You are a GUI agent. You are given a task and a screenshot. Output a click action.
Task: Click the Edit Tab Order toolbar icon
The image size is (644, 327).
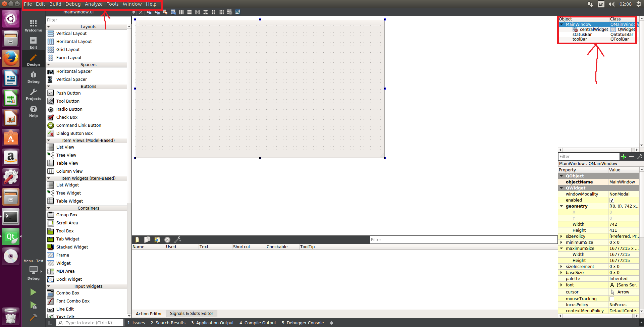coord(173,12)
